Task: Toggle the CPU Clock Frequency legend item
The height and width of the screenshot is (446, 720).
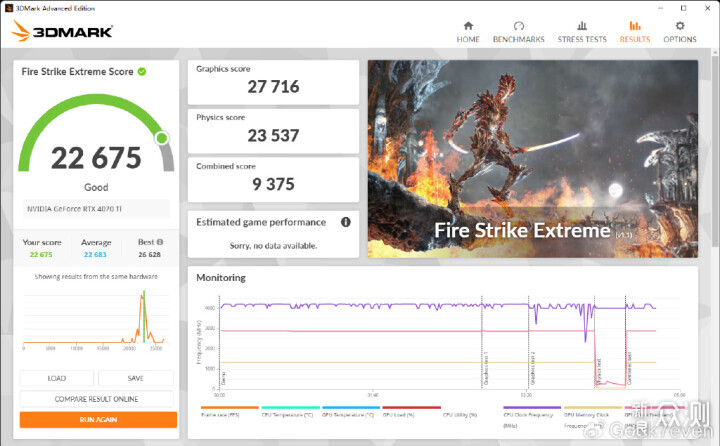Action: 532,417
